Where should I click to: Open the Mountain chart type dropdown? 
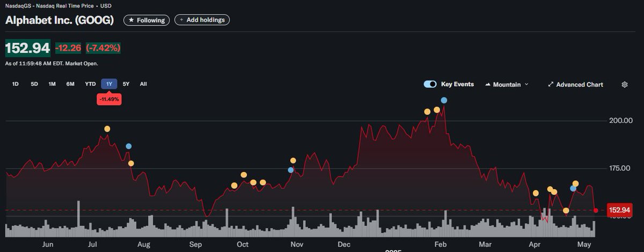(x=507, y=85)
